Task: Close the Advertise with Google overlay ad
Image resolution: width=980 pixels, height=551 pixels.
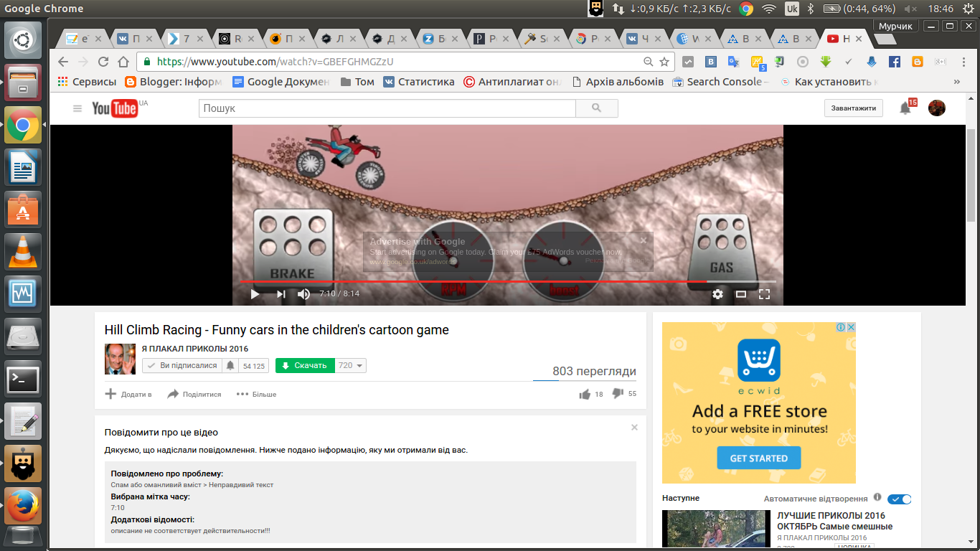Action: (644, 240)
